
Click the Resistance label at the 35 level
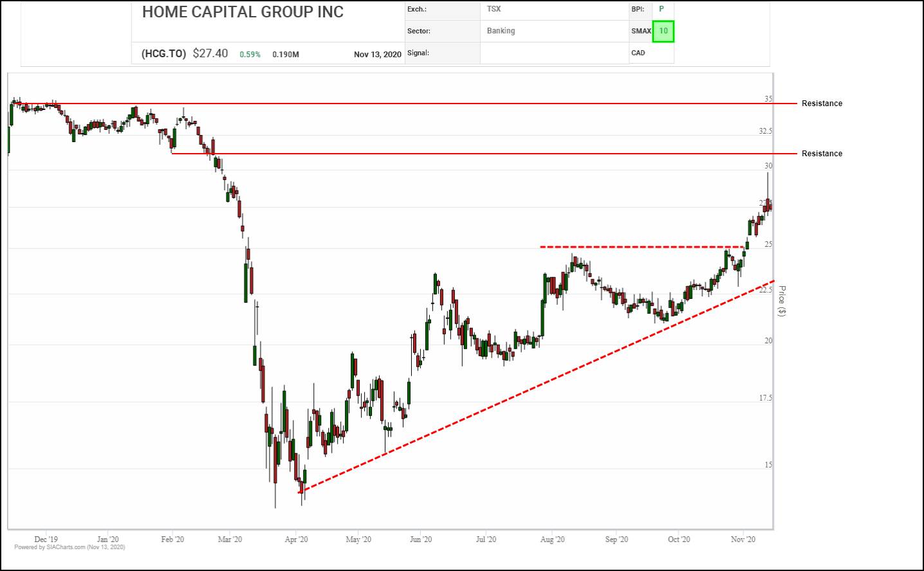pyautogui.click(x=822, y=104)
